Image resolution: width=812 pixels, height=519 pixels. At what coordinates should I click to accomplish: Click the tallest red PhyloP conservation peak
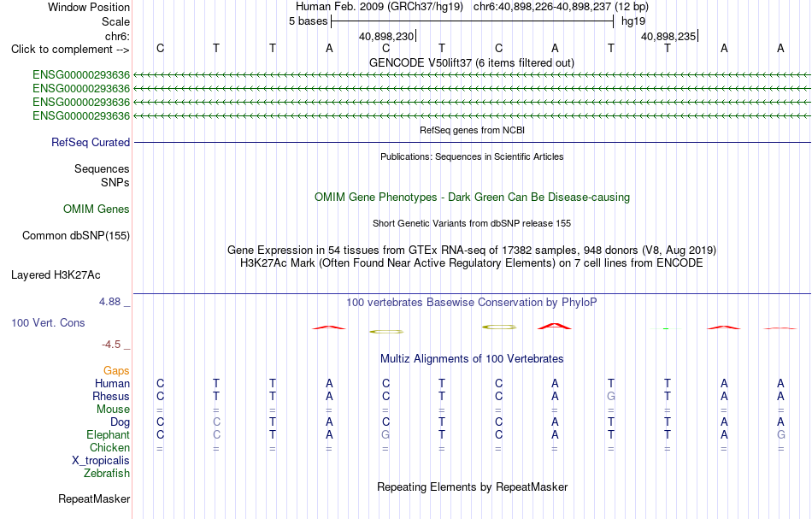tap(555, 326)
